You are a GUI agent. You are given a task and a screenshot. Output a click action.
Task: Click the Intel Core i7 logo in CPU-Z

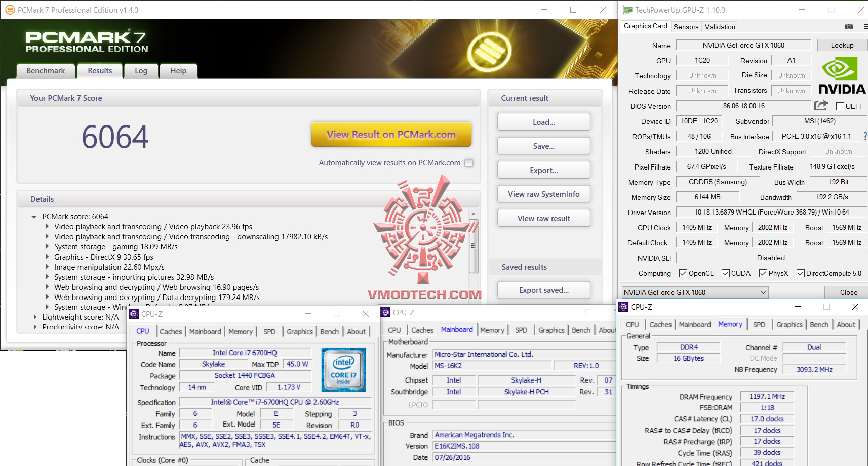point(344,370)
